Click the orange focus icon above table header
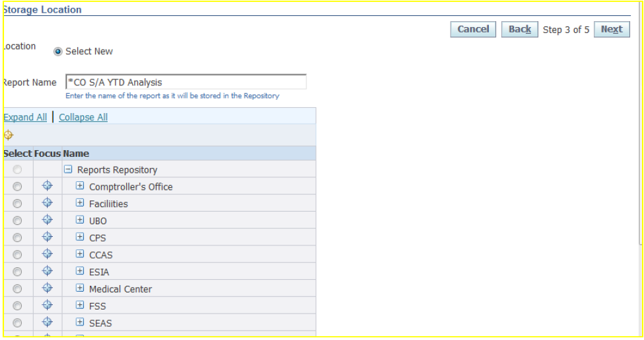Image resolution: width=644 pixels, height=340 pixels. [x=8, y=135]
